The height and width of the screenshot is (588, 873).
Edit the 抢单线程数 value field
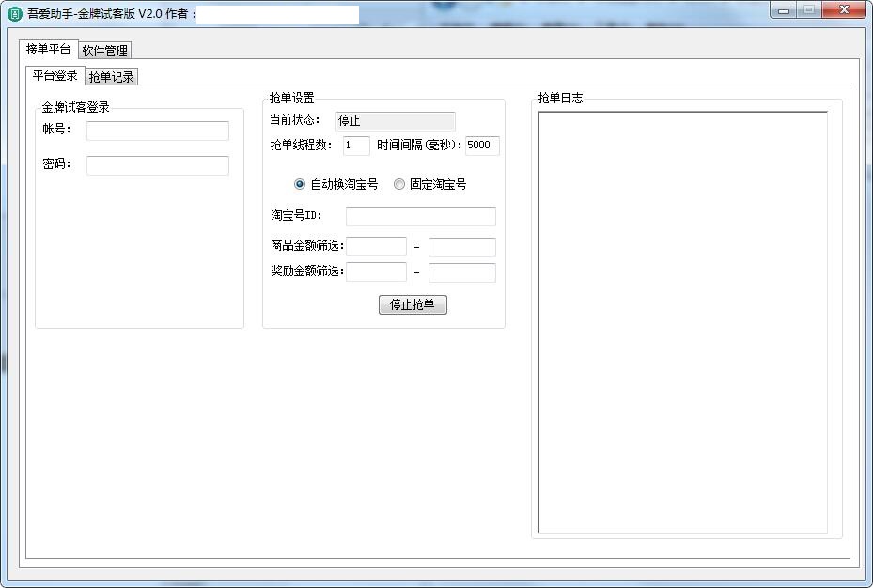(356, 146)
